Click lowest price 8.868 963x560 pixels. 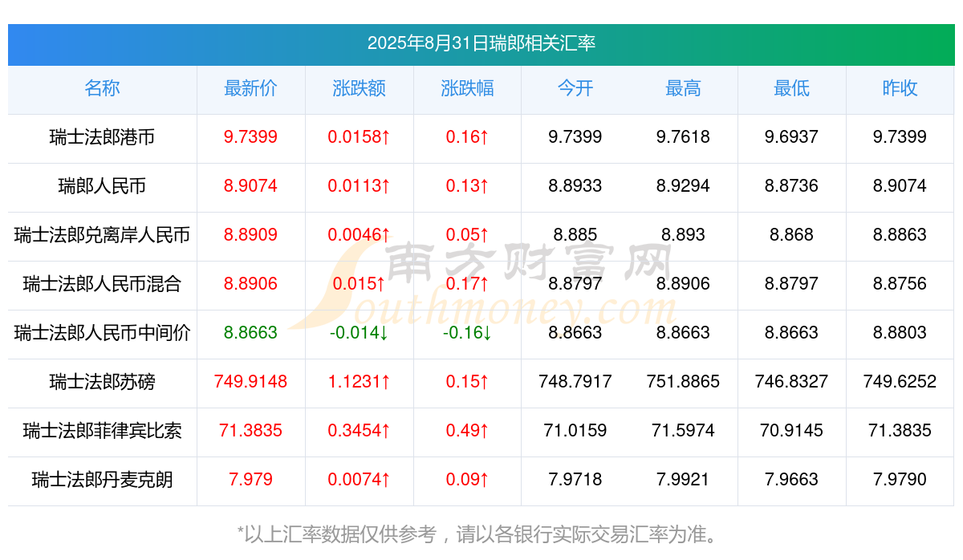pos(791,235)
